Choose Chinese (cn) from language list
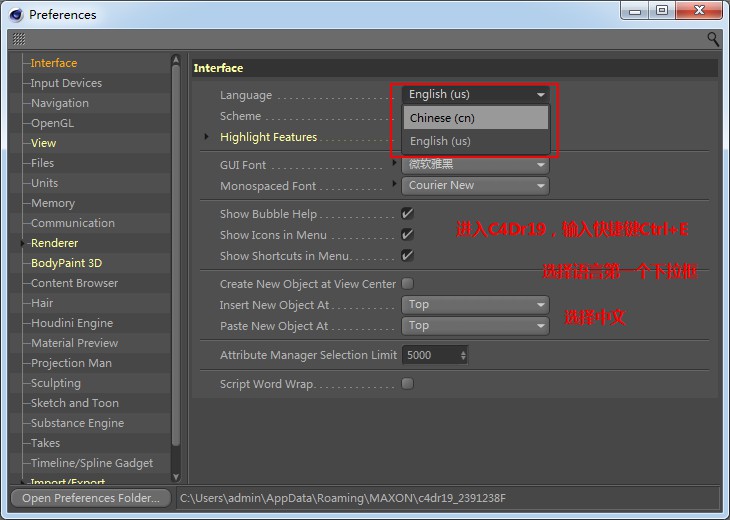 tap(476, 118)
